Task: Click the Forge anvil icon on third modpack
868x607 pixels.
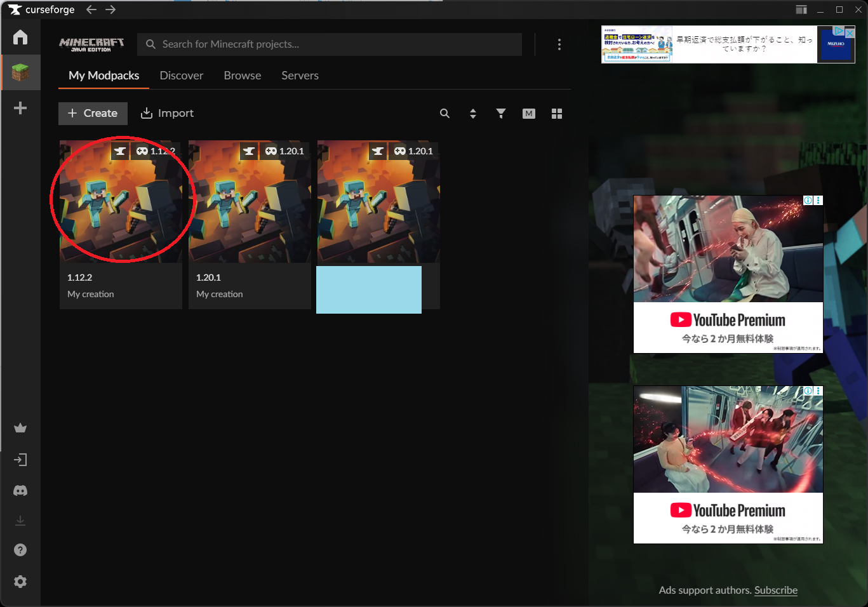Action: pos(378,151)
